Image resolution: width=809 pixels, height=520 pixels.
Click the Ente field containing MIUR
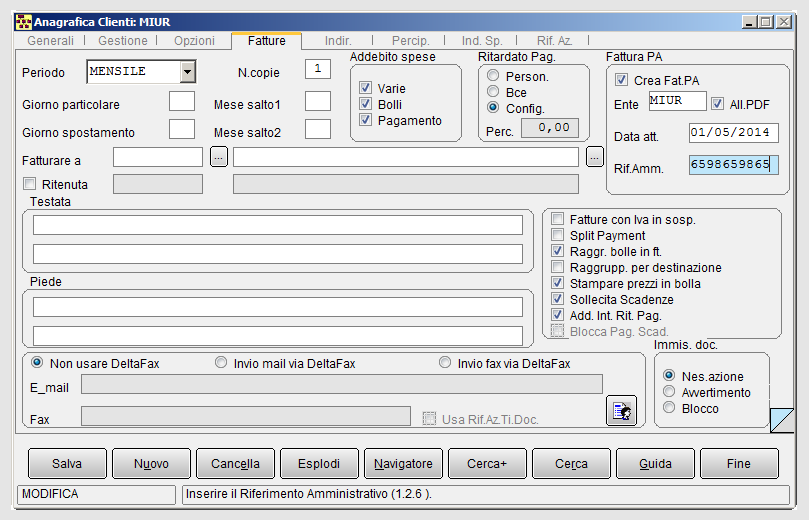(x=677, y=101)
